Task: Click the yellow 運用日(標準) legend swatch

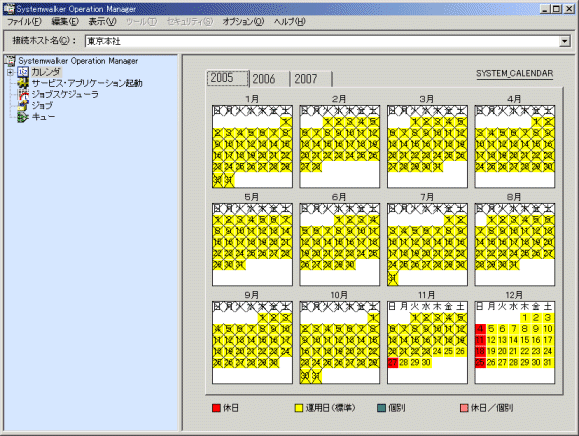Action: (299, 408)
